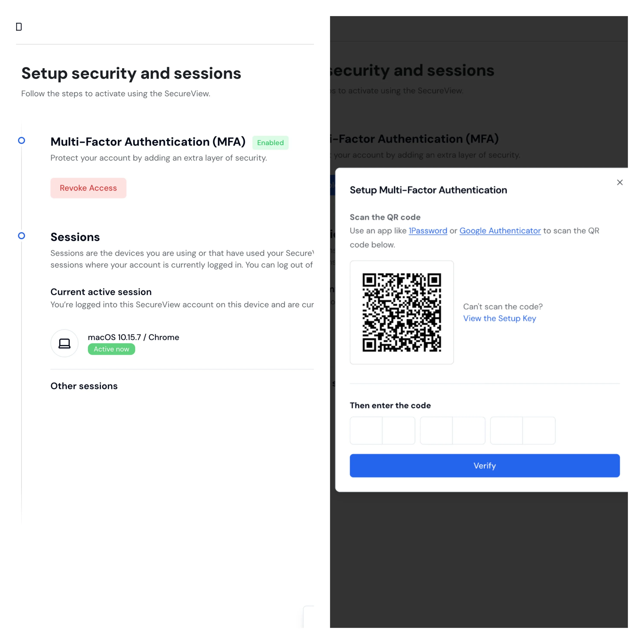Click the close X on the MFA dialog
The height and width of the screenshot is (644, 644).
620,182
